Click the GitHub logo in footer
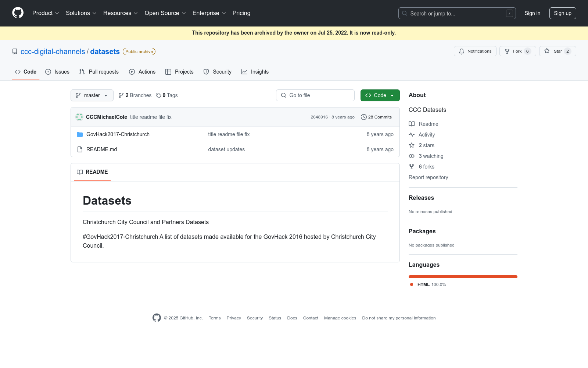The image size is (588, 368). pos(157,318)
